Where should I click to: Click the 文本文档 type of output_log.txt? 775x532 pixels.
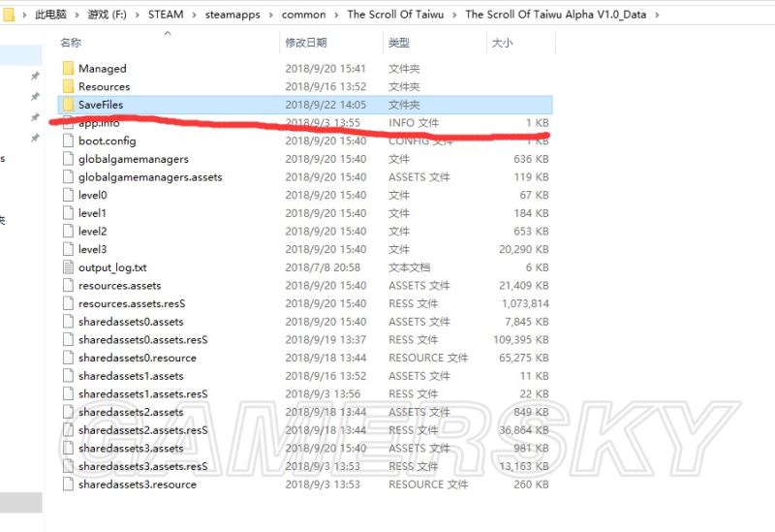[409, 267]
